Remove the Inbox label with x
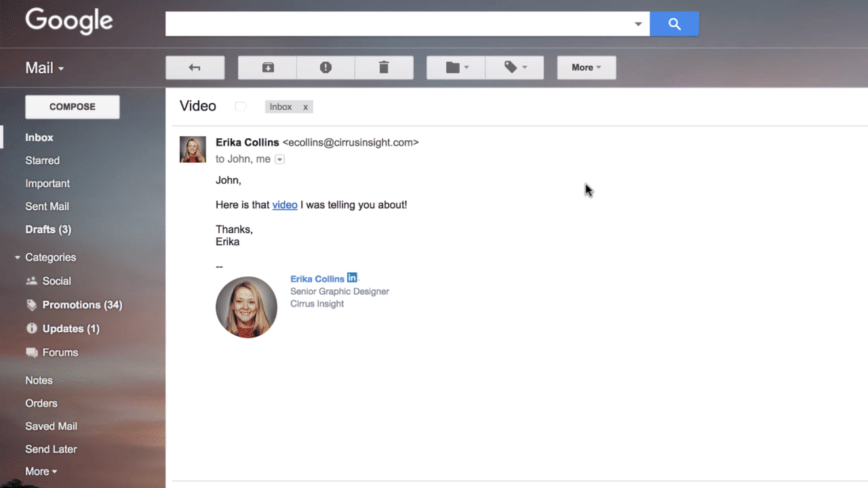Screen dimensions: 868x488 [305, 107]
